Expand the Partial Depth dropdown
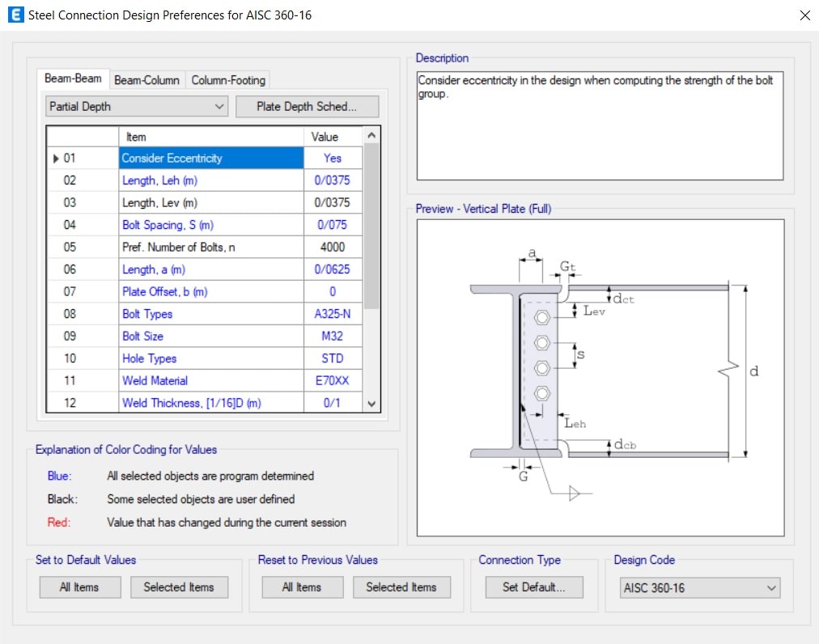Screen dimensions: 819x644 (137, 107)
